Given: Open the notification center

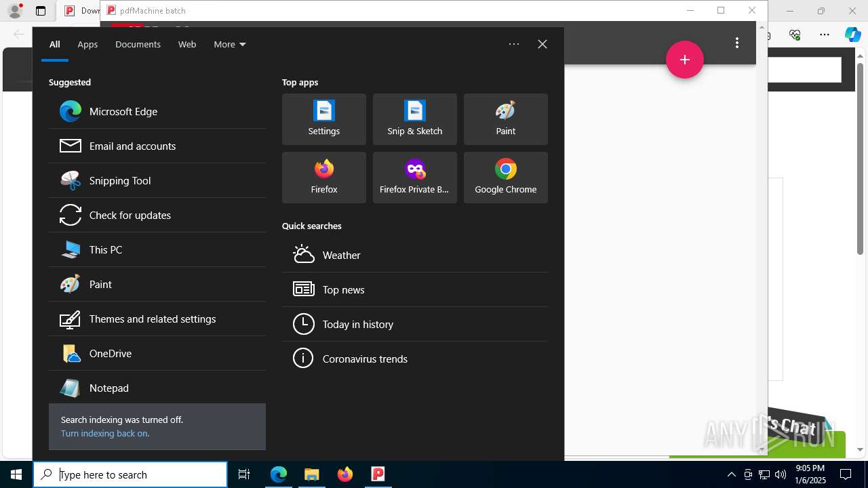Looking at the screenshot, I should [x=846, y=474].
